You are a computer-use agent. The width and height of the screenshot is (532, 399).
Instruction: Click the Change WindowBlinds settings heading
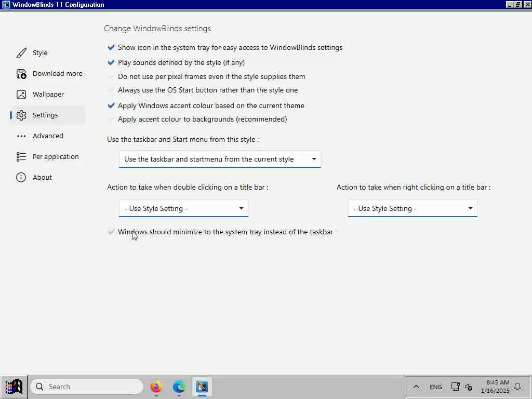tap(157, 29)
